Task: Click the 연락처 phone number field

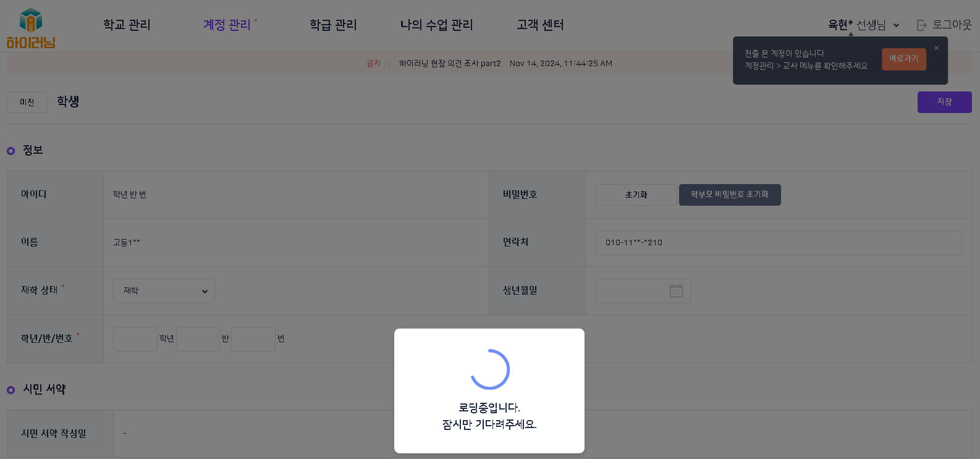Action: tap(778, 243)
